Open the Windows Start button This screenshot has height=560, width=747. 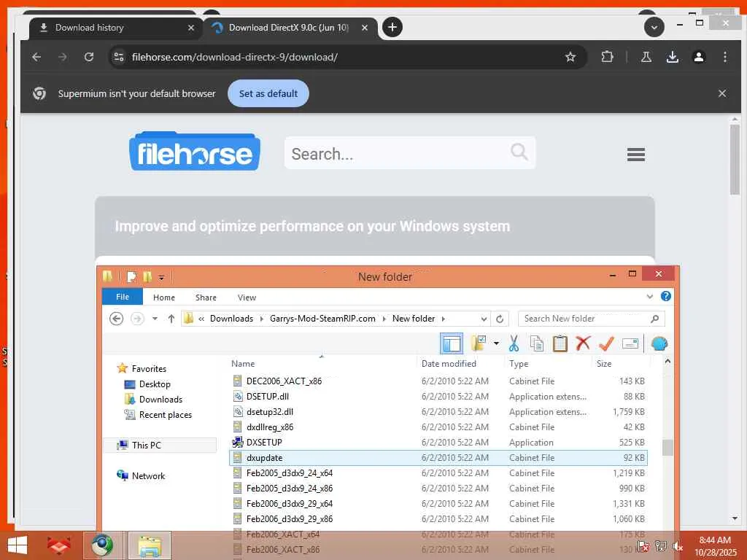coord(18,545)
